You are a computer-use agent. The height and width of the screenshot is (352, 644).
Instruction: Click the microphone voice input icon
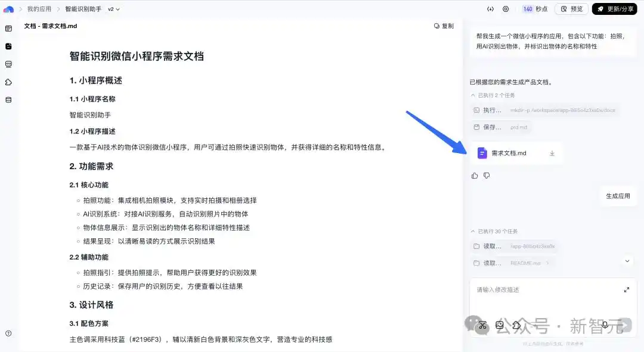click(605, 325)
